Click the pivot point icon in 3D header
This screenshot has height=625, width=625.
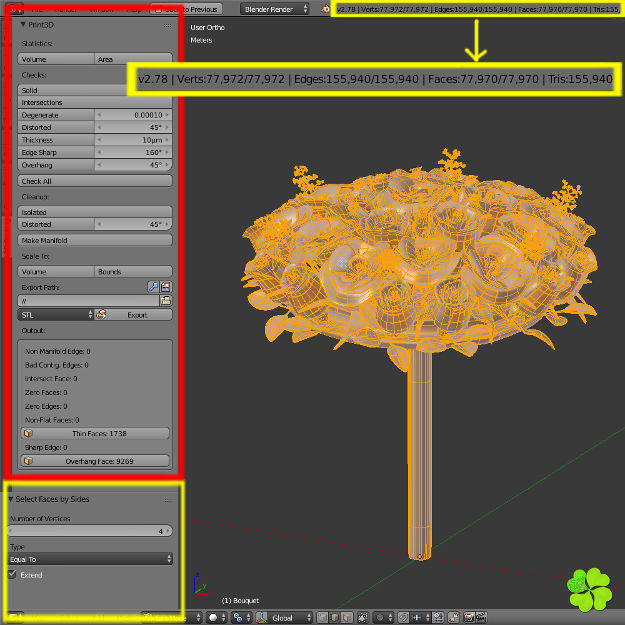[237, 617]
